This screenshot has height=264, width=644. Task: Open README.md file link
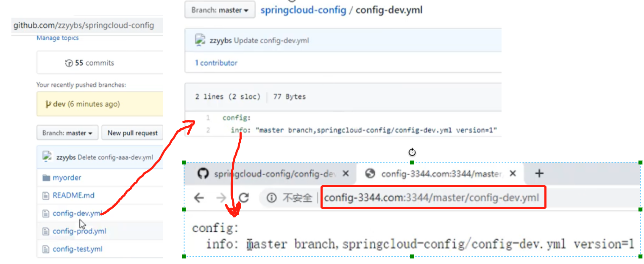coord(73,195)
